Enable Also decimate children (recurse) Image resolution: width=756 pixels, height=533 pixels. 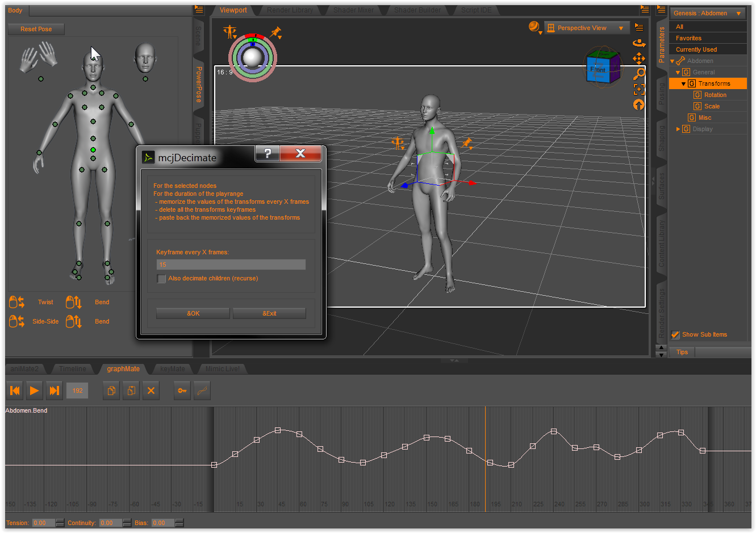point(161,278)
